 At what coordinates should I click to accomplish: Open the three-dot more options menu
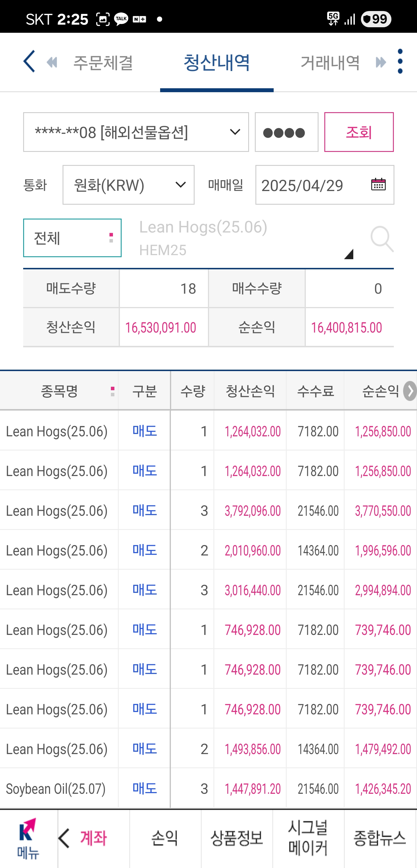pos(400,61)
